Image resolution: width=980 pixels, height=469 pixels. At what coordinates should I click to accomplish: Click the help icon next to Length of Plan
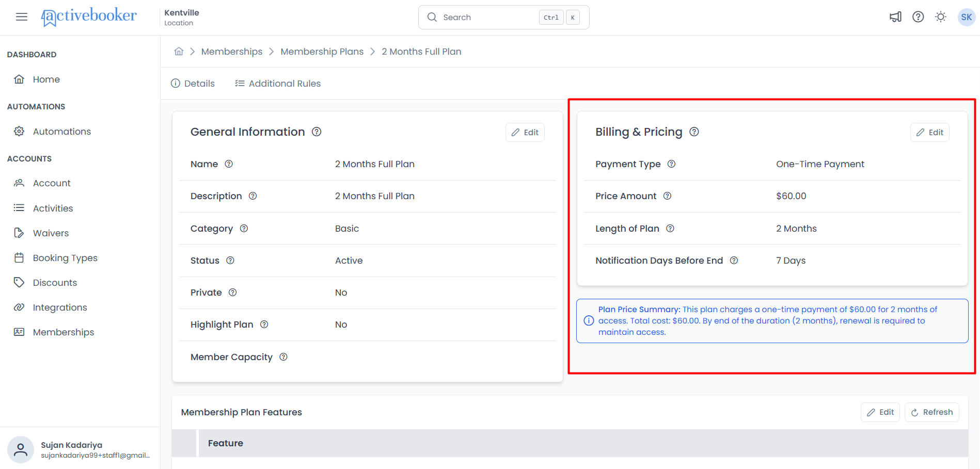(670, 229)
